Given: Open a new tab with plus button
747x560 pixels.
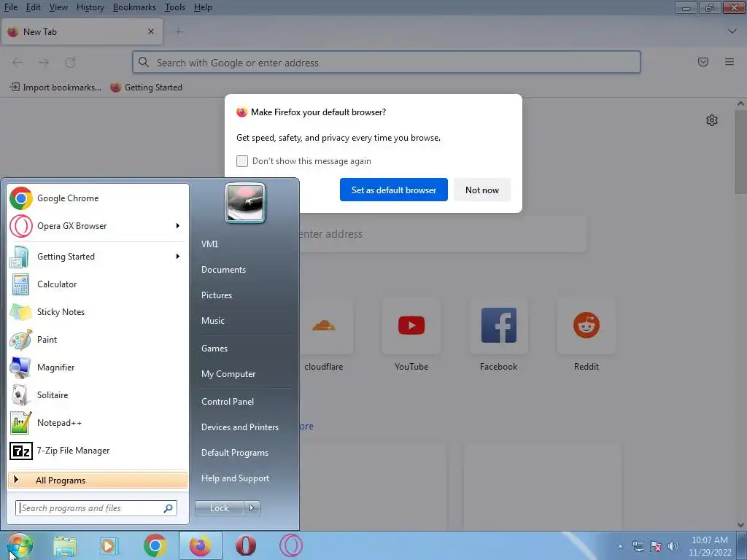Looking at the screenshot, I should [179, 32].
